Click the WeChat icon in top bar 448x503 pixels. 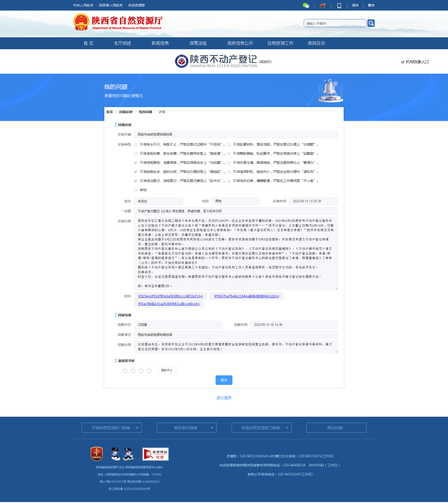[x=306, y=5]
